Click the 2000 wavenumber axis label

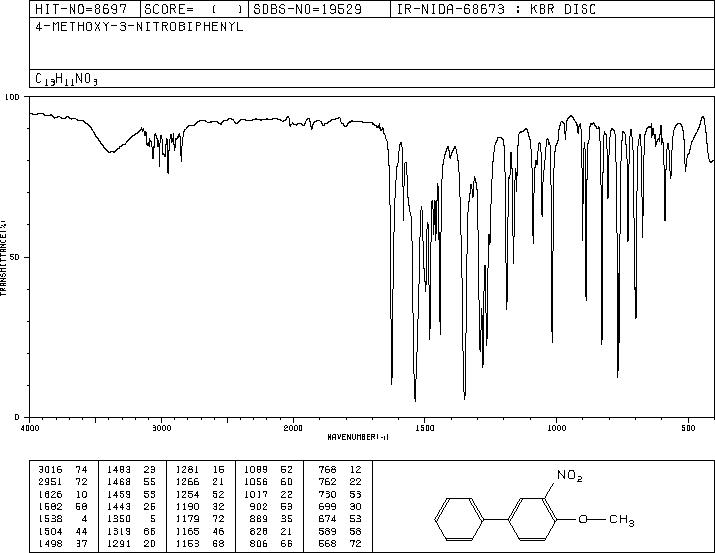point(293,428)
